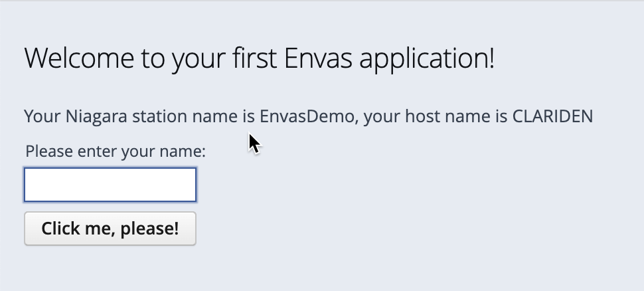Click the word "first" in the heading
Screen dimensions: 644x291
tap(254, 58)
